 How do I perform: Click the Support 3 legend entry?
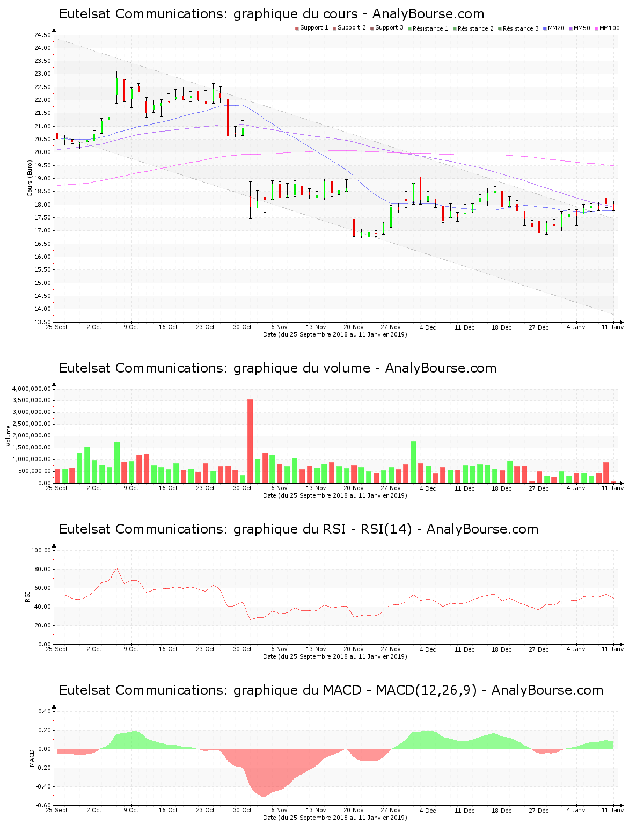point(387,28)
